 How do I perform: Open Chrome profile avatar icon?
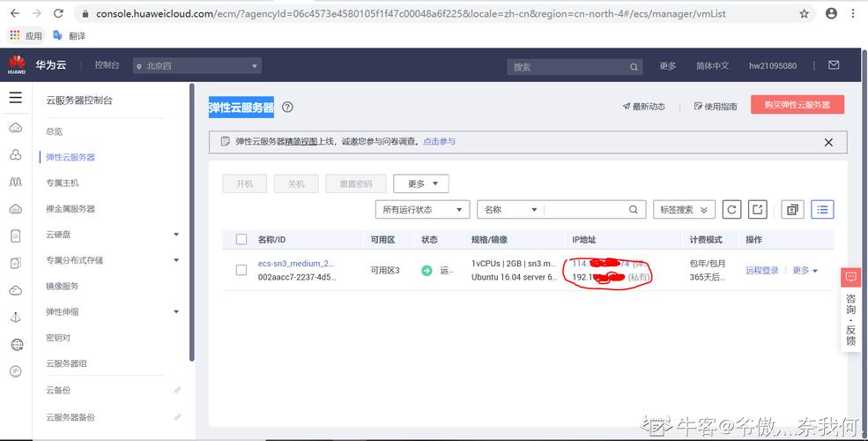pos(831,13)
